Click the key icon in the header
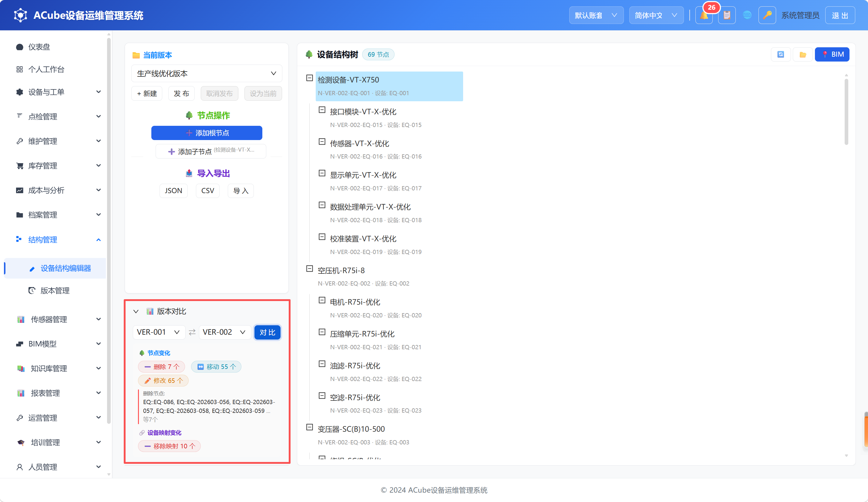 point(767,15)
